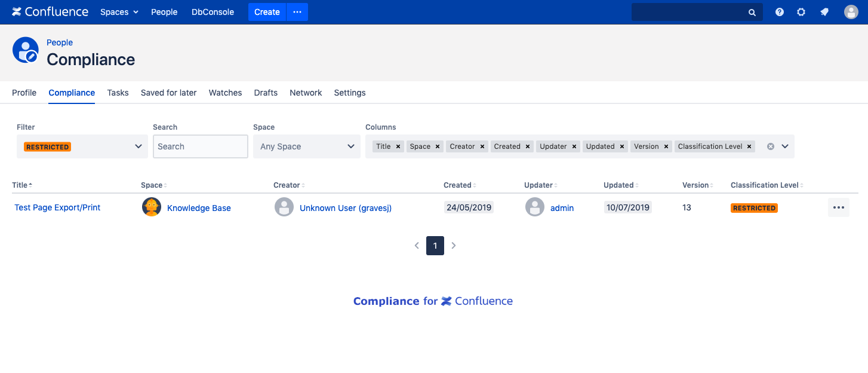This screenshot has width=868, height=373.
Task: Click into the Search filter field
Action: pyautogui.click(x=200, y=146)
